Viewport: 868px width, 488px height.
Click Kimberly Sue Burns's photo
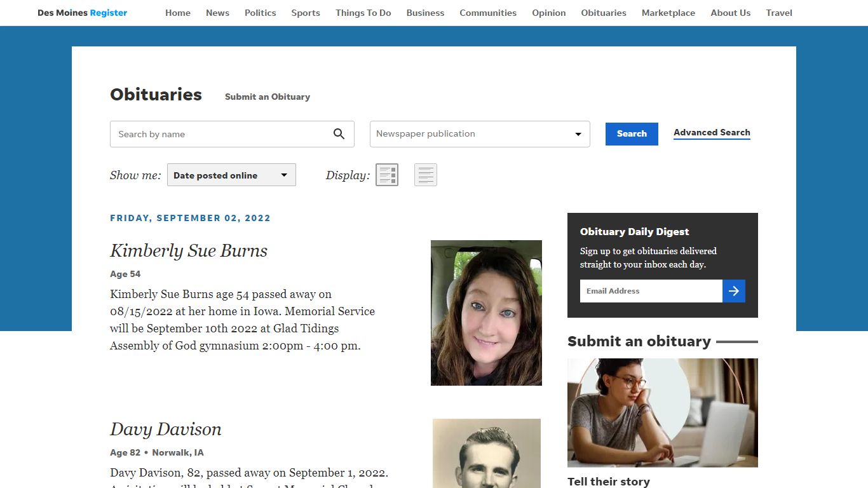(x=486, y=312)
